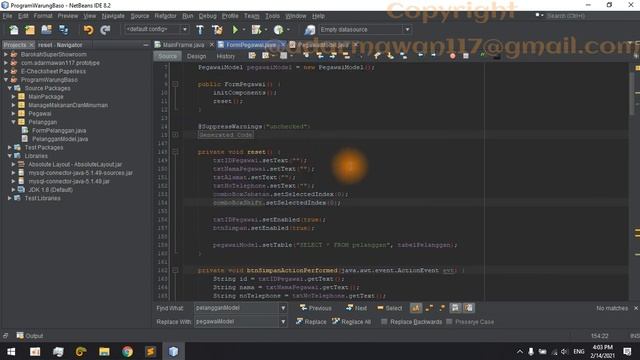This screenshot has height=360, width=640.
Task: Click the Build Project hammer icon
Action: click(200, 30)
